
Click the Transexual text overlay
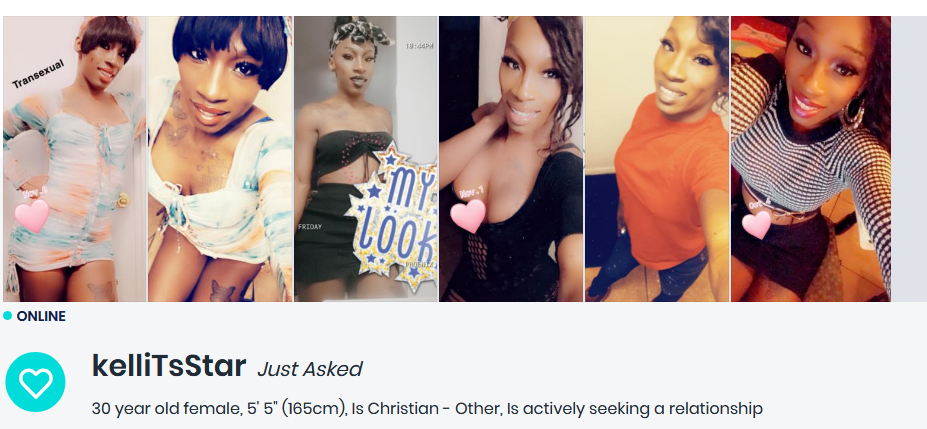tap(38, 74)
